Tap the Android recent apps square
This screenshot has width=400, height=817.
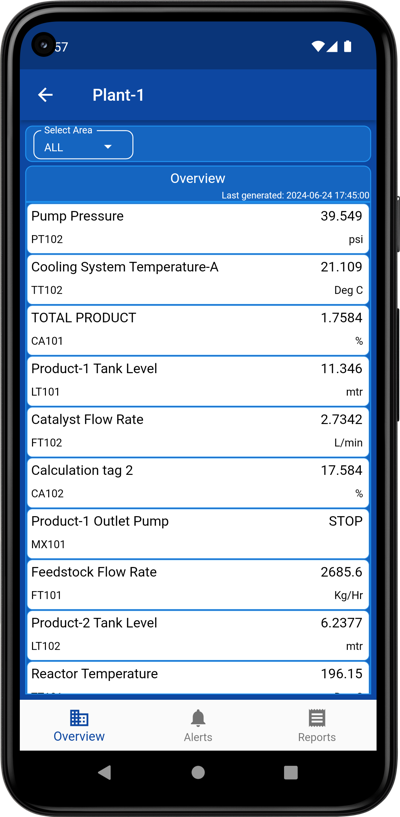pyautogui.click(x=291, y=772)
